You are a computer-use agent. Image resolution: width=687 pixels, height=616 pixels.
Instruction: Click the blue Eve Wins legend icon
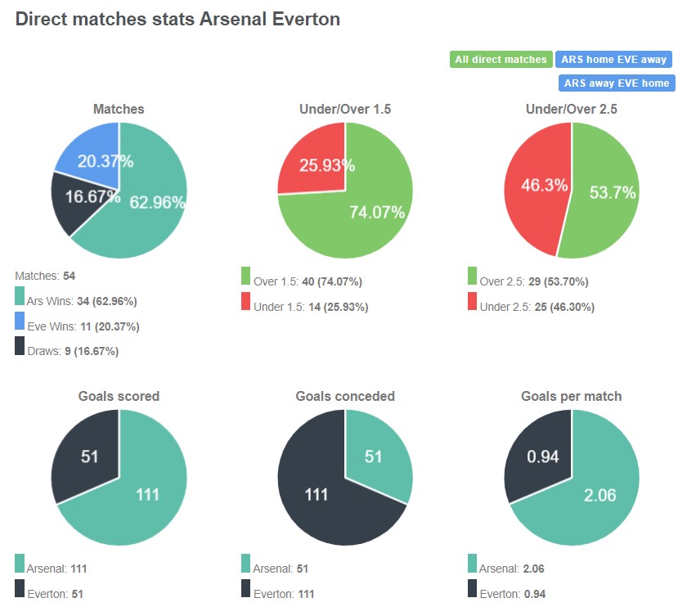[18, 322]
